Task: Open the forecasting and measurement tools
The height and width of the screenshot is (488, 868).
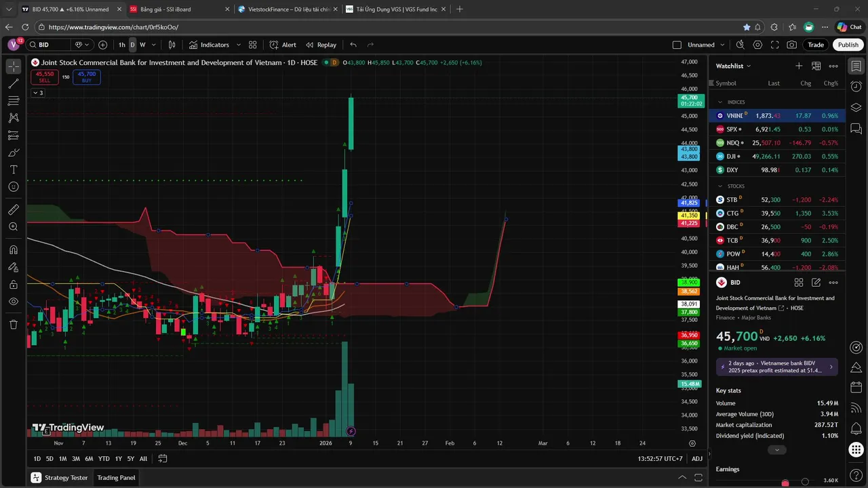Action: 14,135
